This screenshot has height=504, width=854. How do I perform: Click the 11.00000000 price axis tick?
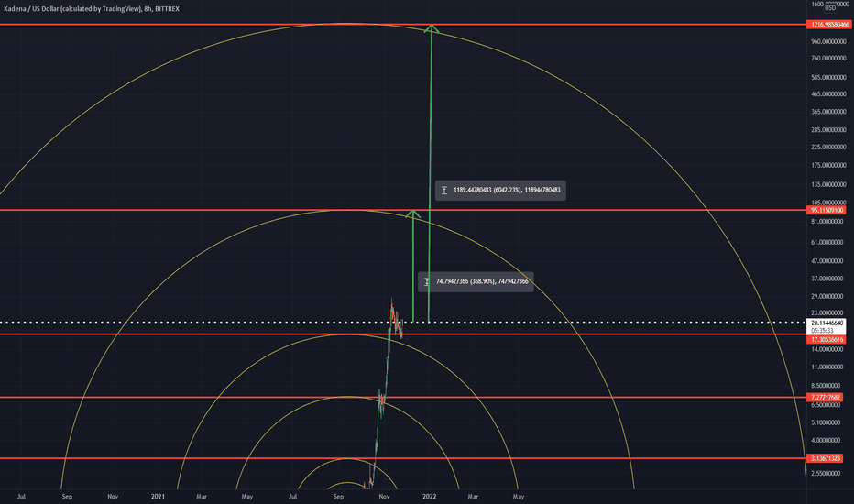point(827,367)
